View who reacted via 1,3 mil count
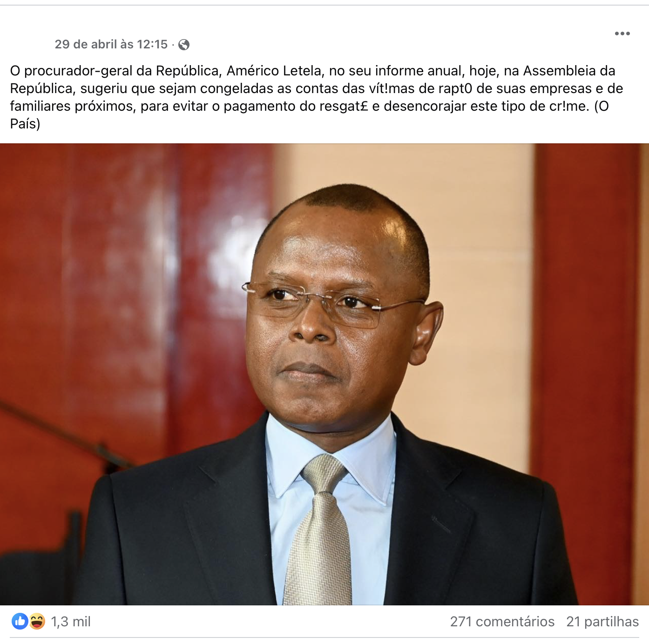This screenshot has height=644, width=649. click(x=71, y=622)
